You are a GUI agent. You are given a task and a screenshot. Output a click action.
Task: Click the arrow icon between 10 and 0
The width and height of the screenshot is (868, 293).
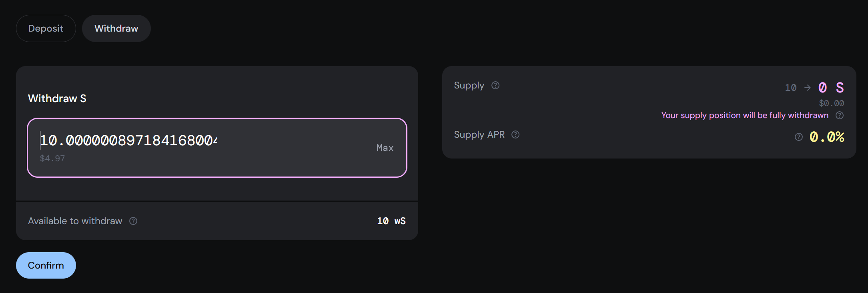tap(807, 87)
